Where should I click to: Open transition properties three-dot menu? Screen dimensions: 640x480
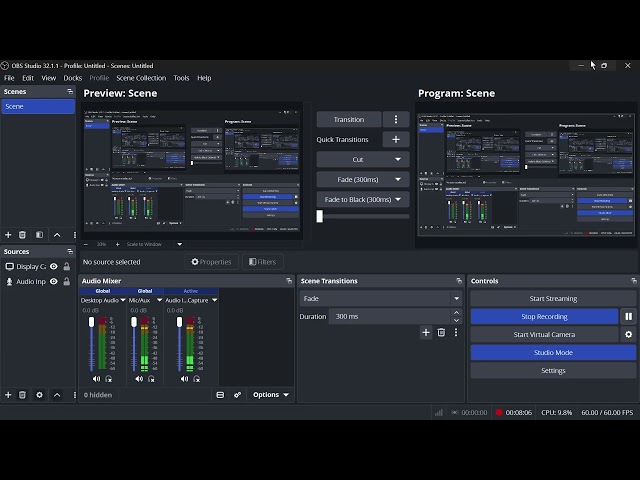click(x=456, y=332)
